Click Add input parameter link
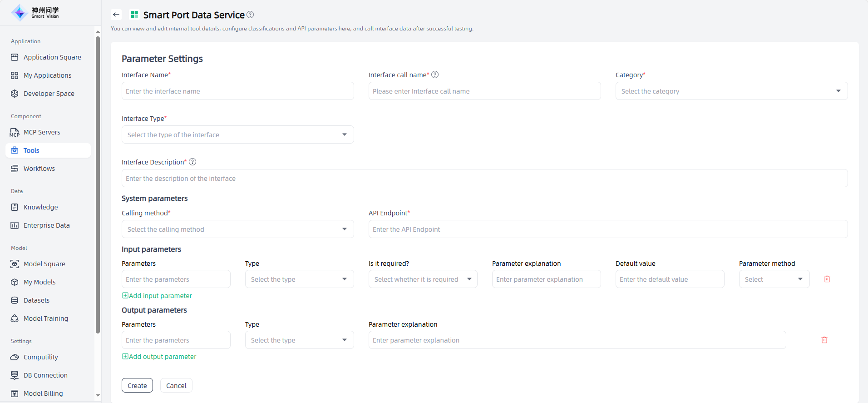This screenshot has height=403, width=868. pyautogui.click(x=157, y=296)
